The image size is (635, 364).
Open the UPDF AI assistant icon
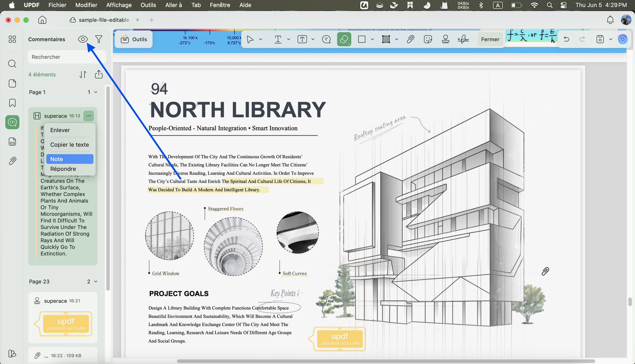(x=622, y=39)
